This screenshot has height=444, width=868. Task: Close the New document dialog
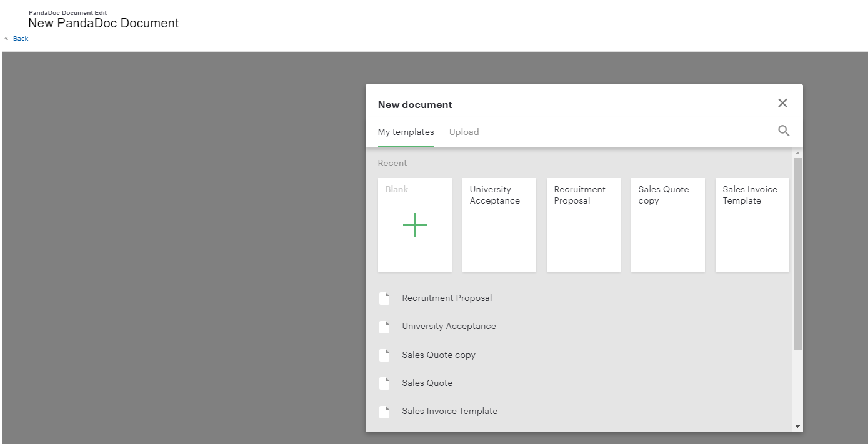[782, 103]
